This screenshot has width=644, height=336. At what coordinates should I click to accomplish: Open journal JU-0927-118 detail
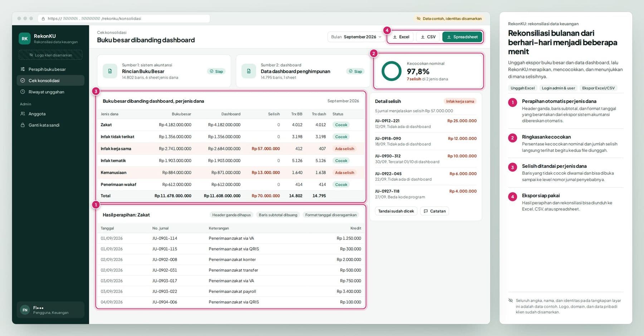pyautogui.click(x=426, y=194)
